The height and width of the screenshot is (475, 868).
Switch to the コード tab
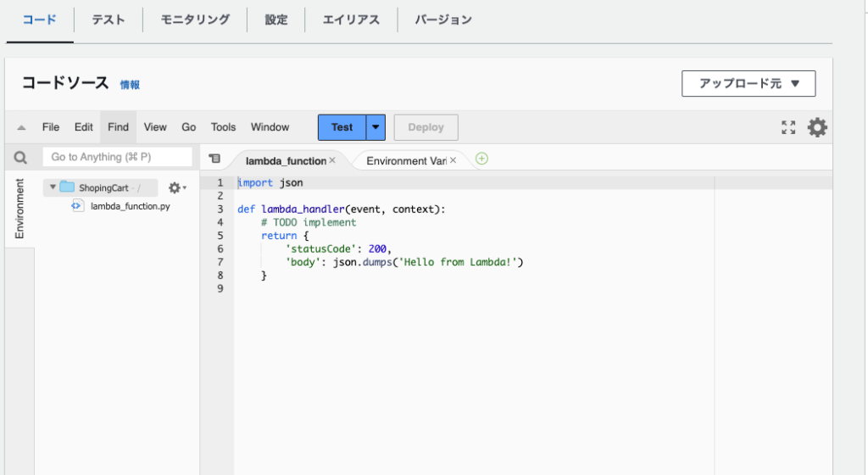click(39, 20)
